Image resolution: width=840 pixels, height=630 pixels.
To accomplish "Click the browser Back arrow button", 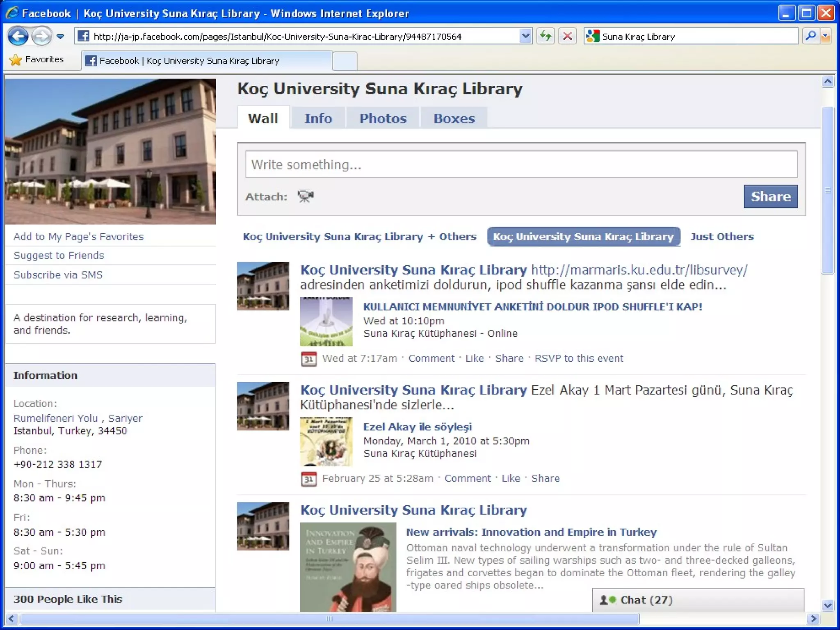I will pyautogui.click(x=18, y=37).
